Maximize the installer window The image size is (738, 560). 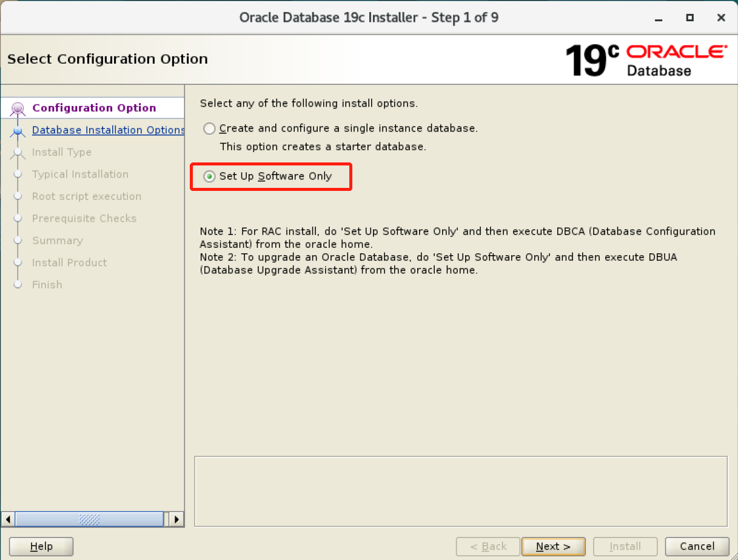pos(689,18)
